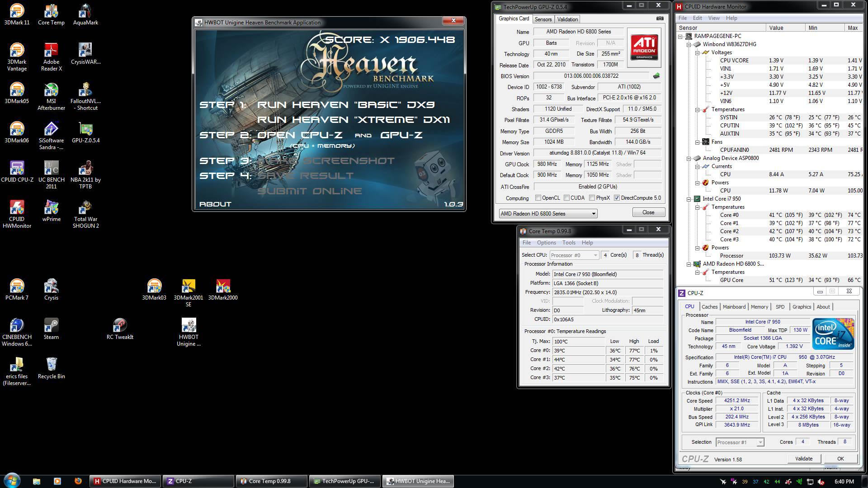
Task: Select the MSI Afterburner desktop icon
Action: pyautogui.click(x=51, y=96)
